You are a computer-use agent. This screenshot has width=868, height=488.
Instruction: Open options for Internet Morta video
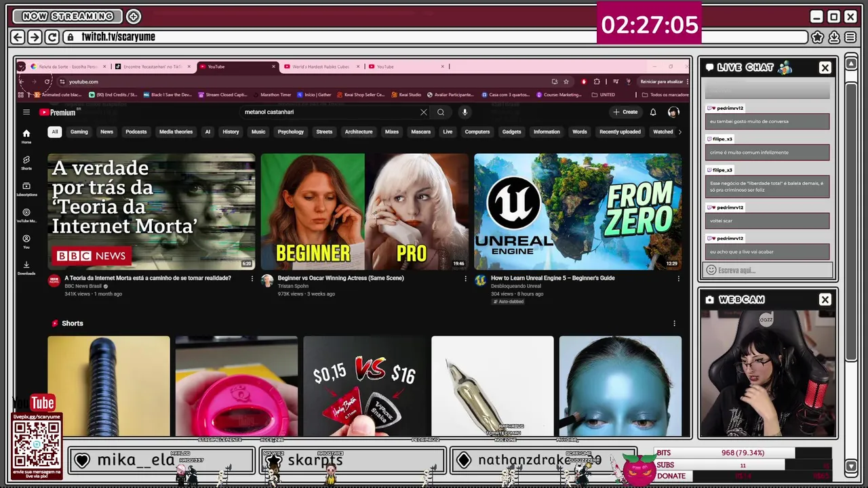click(x=252, y=279)
